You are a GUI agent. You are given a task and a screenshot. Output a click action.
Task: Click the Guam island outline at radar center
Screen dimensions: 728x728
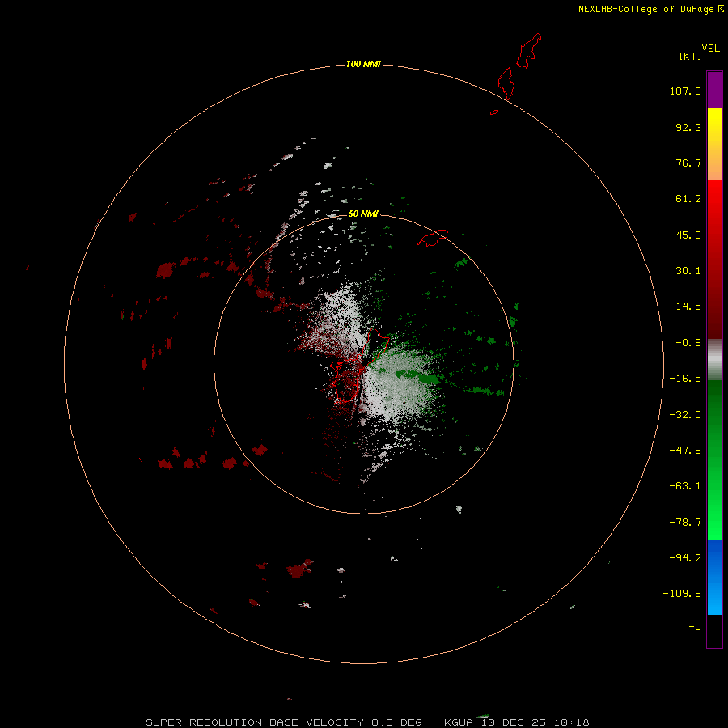click(360, 366)
